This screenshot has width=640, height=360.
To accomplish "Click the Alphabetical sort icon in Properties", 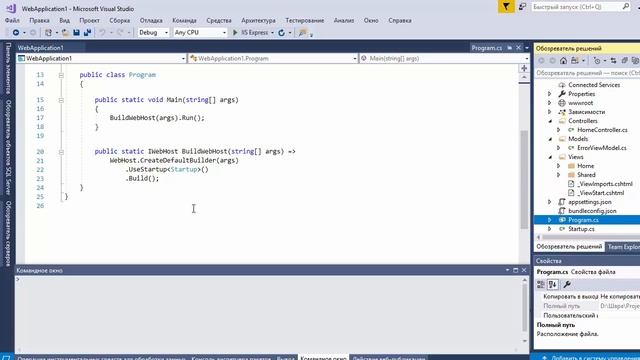I will 553,284.
